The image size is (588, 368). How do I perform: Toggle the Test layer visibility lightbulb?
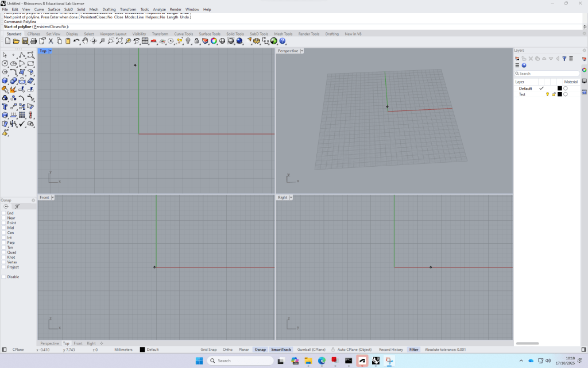(547, 94)
